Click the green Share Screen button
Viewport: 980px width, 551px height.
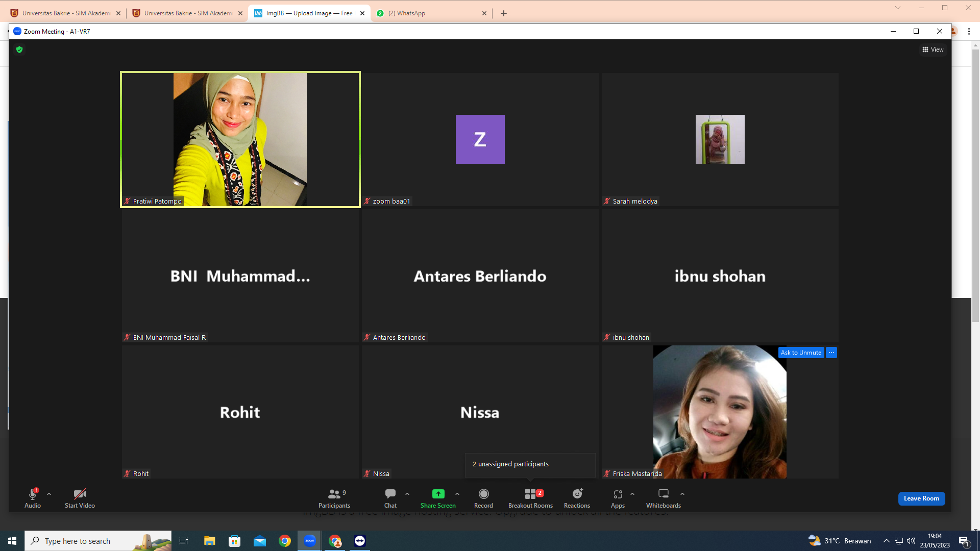(x=438, y=497)
